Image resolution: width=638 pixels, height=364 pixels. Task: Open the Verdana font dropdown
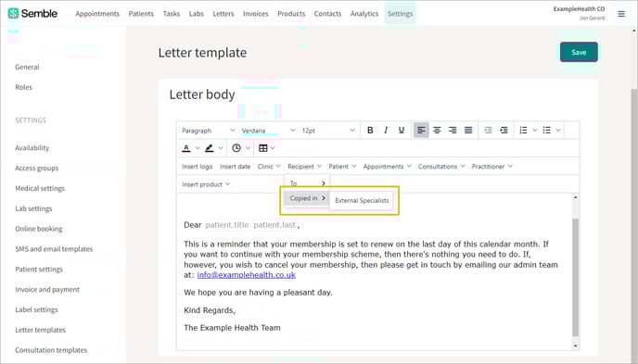point(268,131)
